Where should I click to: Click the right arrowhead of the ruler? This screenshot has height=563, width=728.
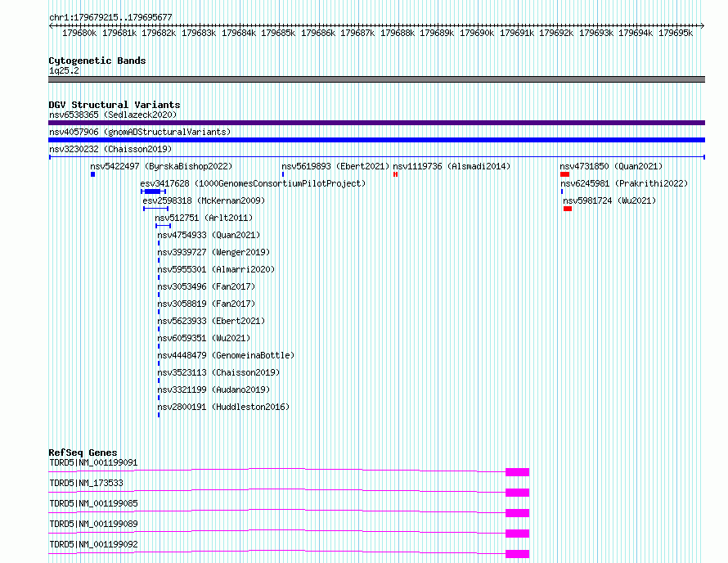tap(703, 26)
